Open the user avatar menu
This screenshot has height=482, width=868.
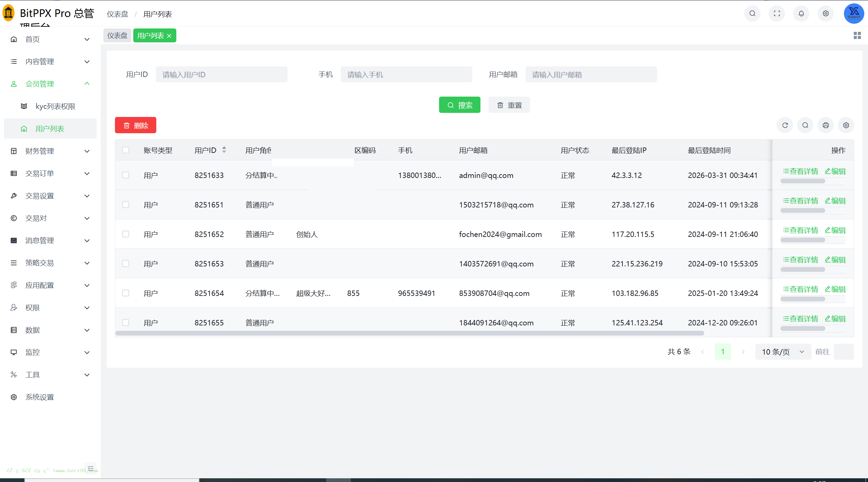tap(854, 14)
